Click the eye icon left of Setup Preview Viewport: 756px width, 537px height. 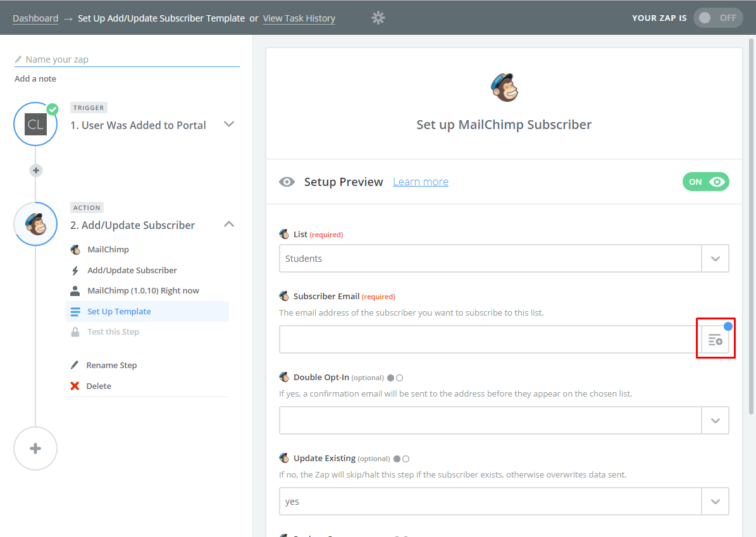pos(287,182)
